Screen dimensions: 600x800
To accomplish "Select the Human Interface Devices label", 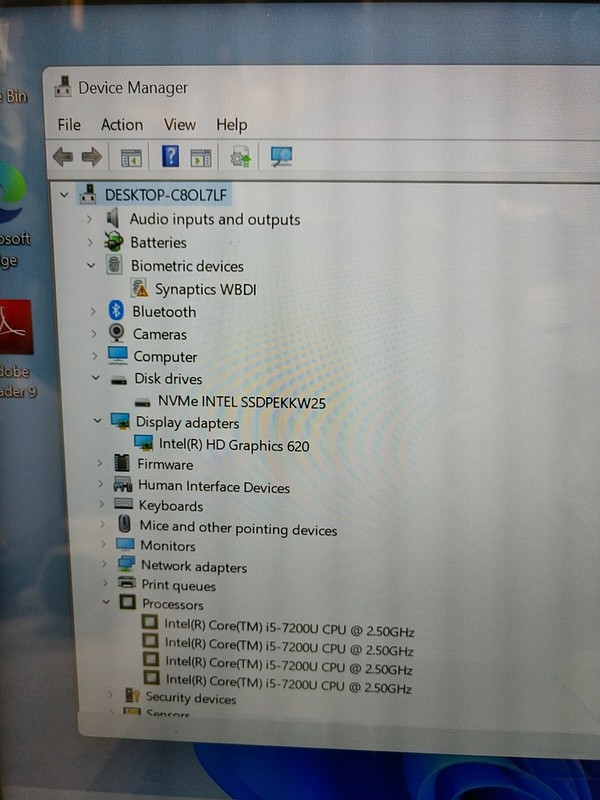I will point(214,486).
